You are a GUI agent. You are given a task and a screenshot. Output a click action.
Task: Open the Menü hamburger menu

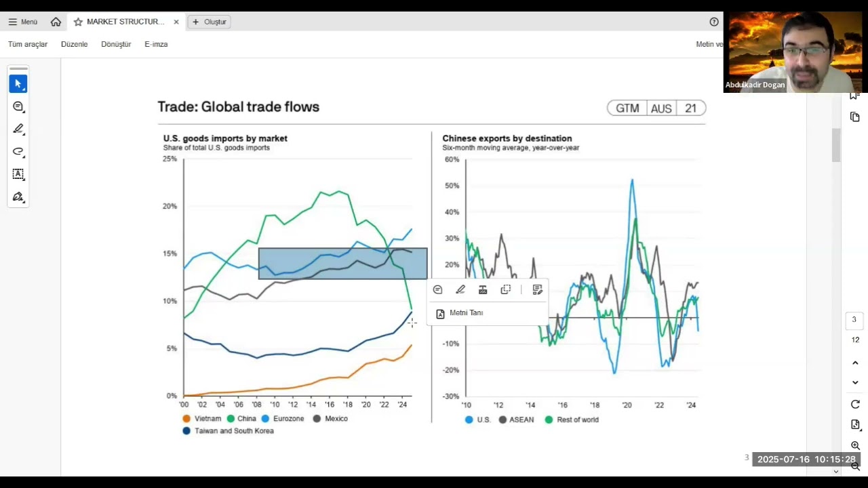[x=22, y=22]
